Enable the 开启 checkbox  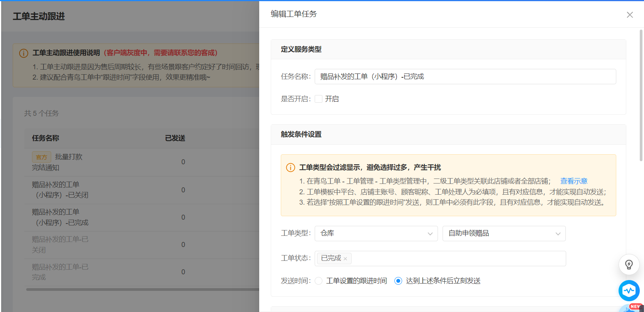point(319,99)
